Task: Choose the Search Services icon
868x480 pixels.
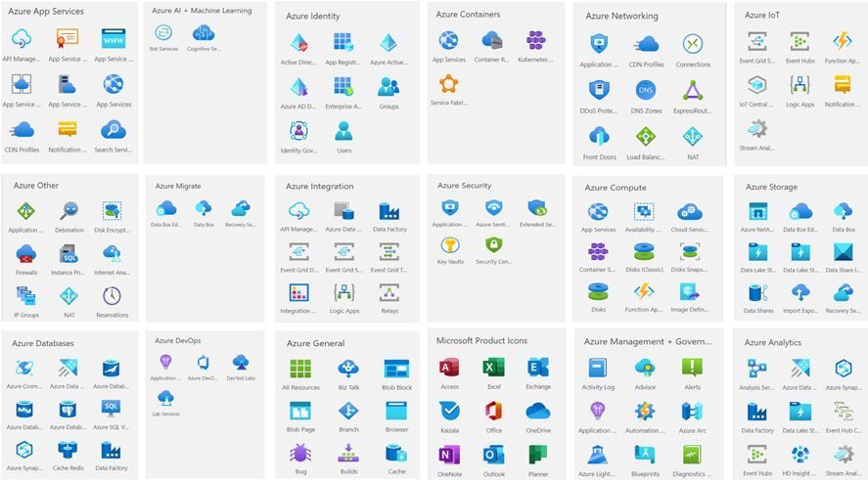Action: coord(113,130)
